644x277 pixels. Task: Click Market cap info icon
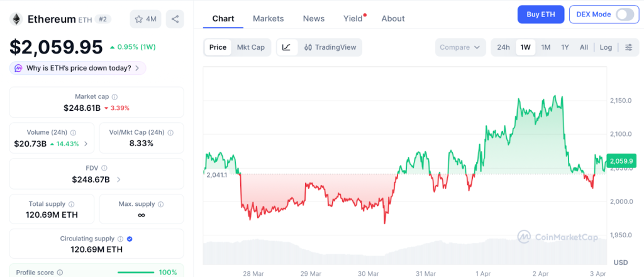[114, 97]
